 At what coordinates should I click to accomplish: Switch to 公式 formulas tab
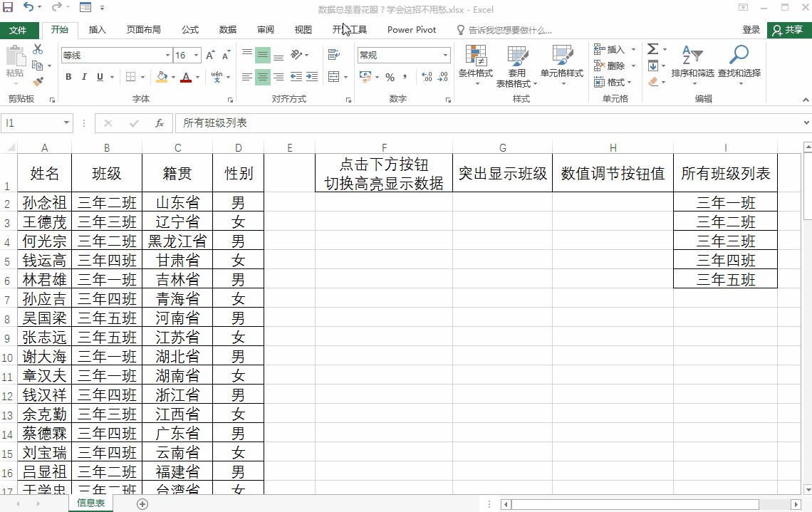coord(190,30)
